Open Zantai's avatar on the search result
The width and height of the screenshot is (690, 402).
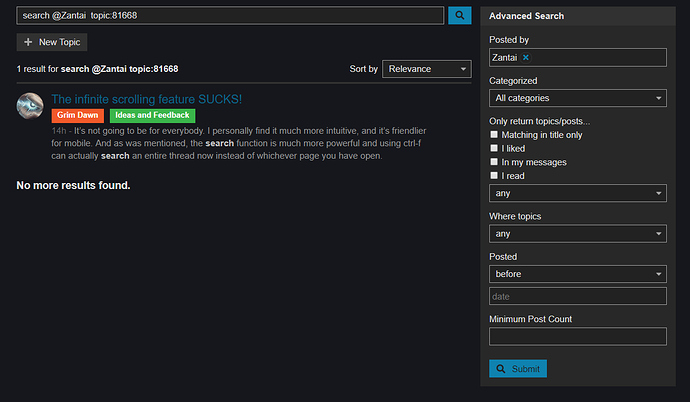tap(30, 106)
